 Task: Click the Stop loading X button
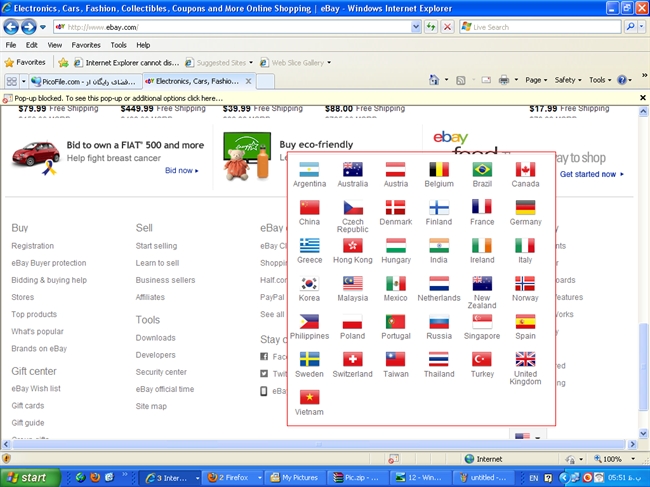[447, 27]
